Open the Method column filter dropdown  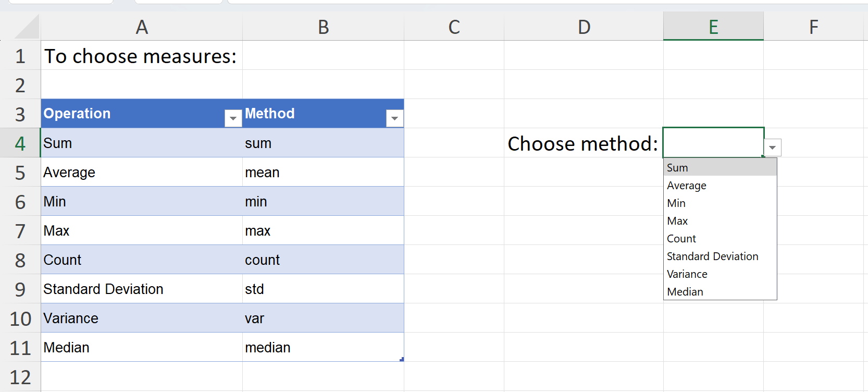click(x=394, y=118)
